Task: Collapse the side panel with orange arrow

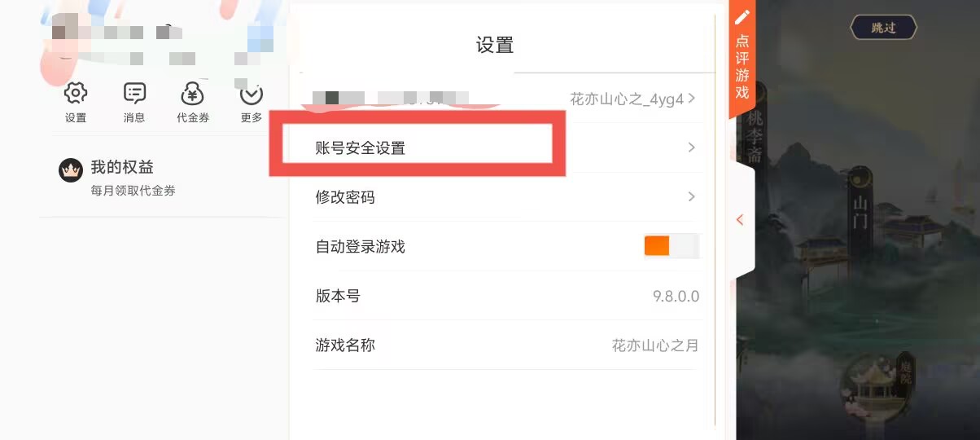Action: click(x=740, y=220)
